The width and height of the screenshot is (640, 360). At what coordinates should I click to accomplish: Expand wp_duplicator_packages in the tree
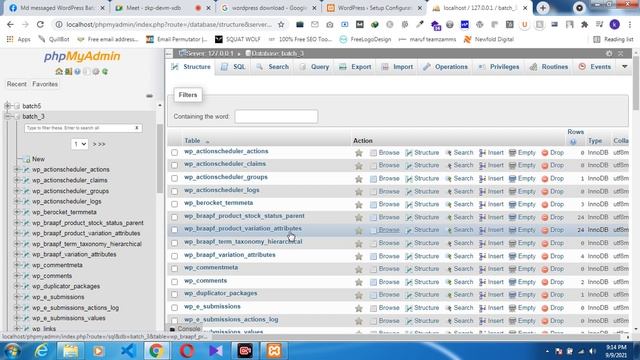(17, 286)
